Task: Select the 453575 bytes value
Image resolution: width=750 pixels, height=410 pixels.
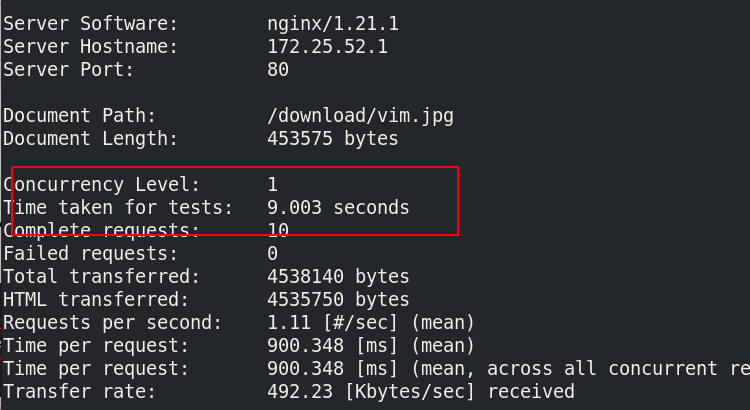Action: pos(333,138)
